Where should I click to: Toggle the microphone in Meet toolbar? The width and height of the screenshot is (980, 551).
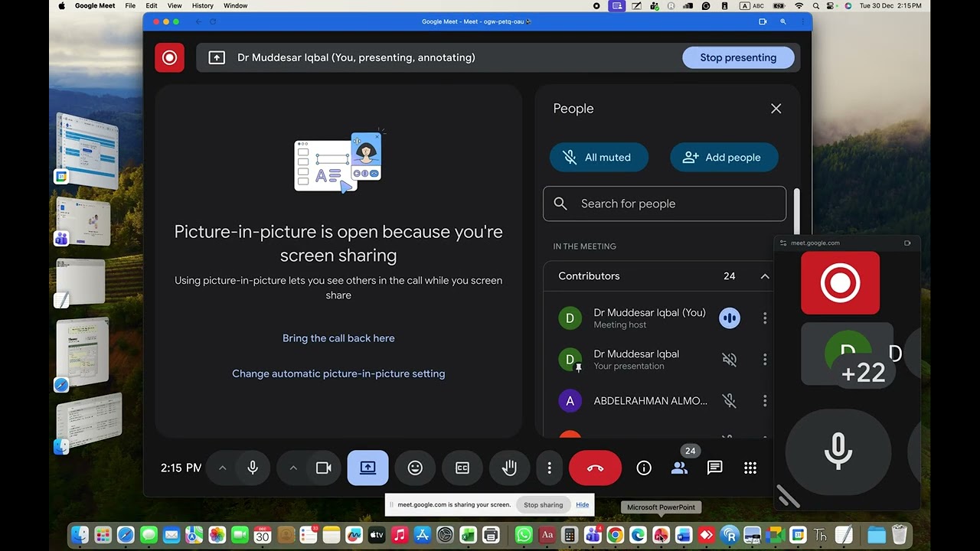point(253,468)
